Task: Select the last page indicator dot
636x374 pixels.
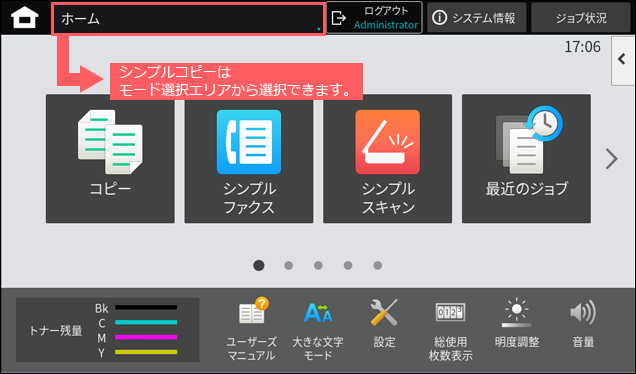Action: [378, 265]
